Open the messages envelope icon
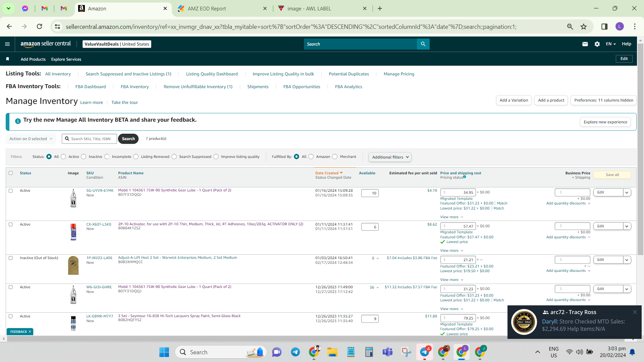The height and width of the screenshot is (362, 644). coord(585,44)
